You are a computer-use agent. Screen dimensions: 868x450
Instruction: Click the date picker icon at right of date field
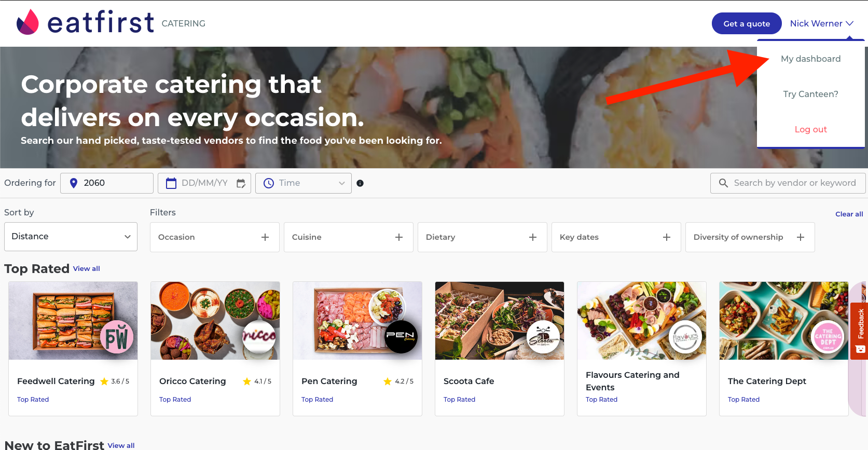click(x=241, y=183)
